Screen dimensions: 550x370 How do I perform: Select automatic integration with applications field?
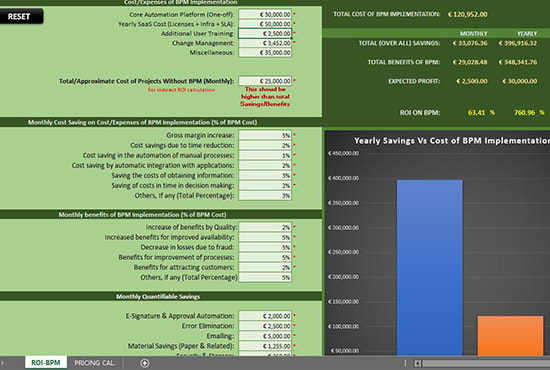tap(265, 165)
